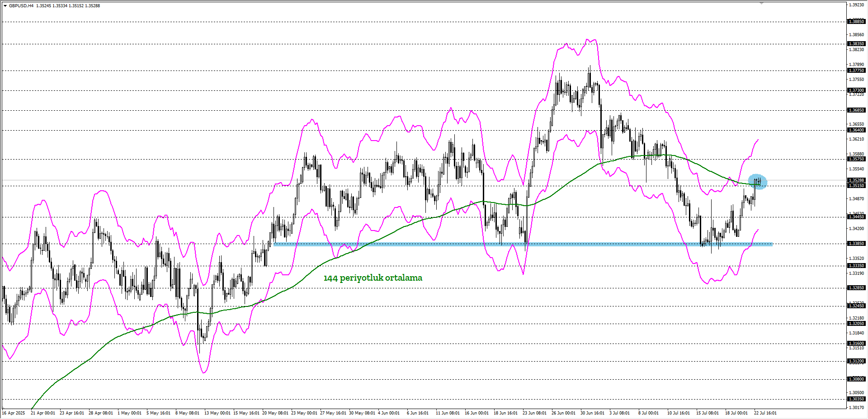The image size is (868, 419).
Task: Click the 1.32050 price level label
Action: pyautogui.click(x=856, y=324)
